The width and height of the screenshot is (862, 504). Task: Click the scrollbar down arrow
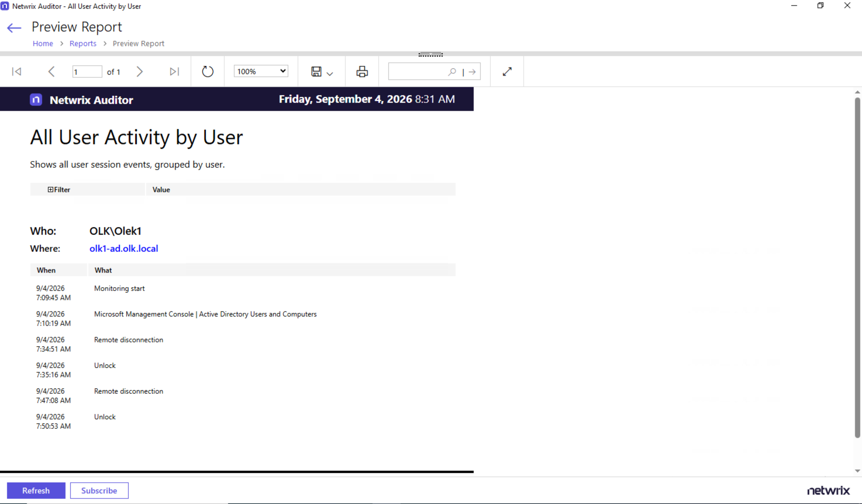point(857,471)
